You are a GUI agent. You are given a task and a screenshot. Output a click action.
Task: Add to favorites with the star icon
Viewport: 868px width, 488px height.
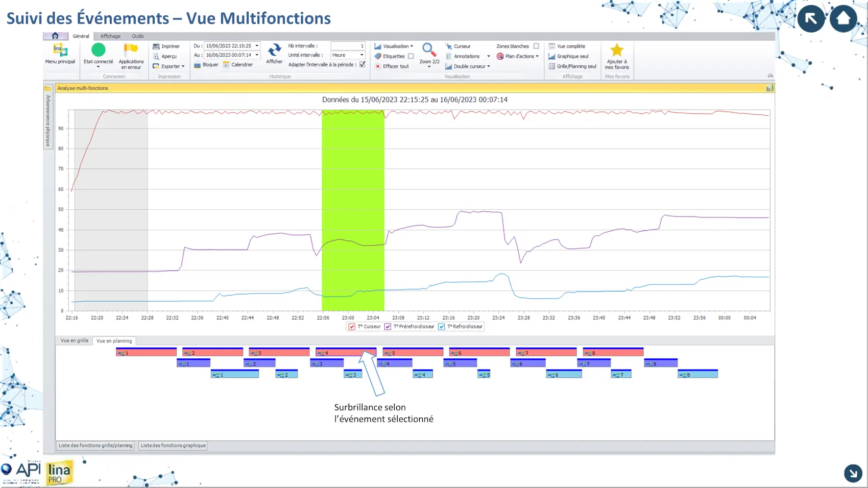[x=617, y=50]
